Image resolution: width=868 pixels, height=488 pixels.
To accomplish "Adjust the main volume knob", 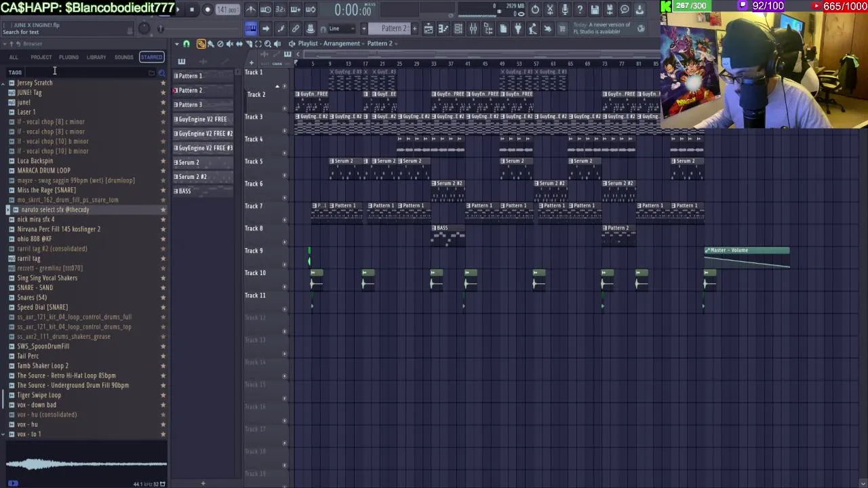I will click(x=144, y=28).
